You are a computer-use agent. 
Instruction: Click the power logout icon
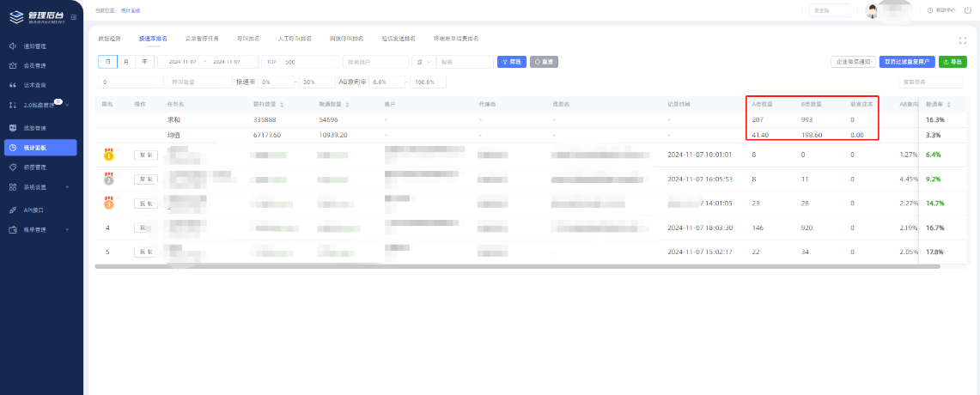tap(967, 10)
